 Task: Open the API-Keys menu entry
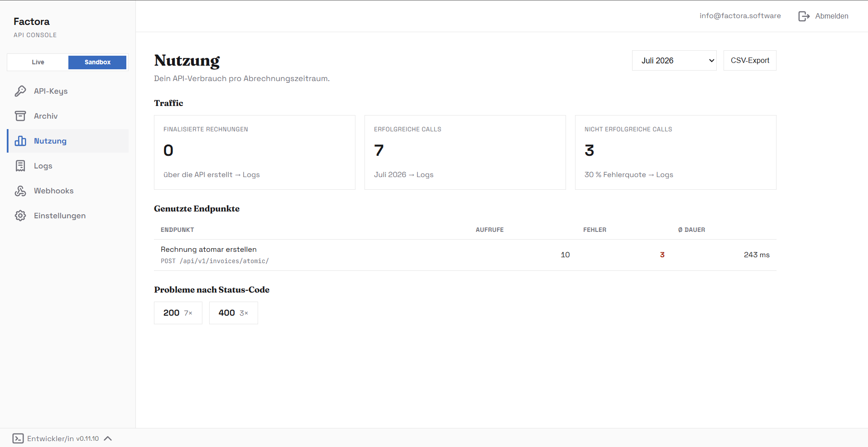68,91
